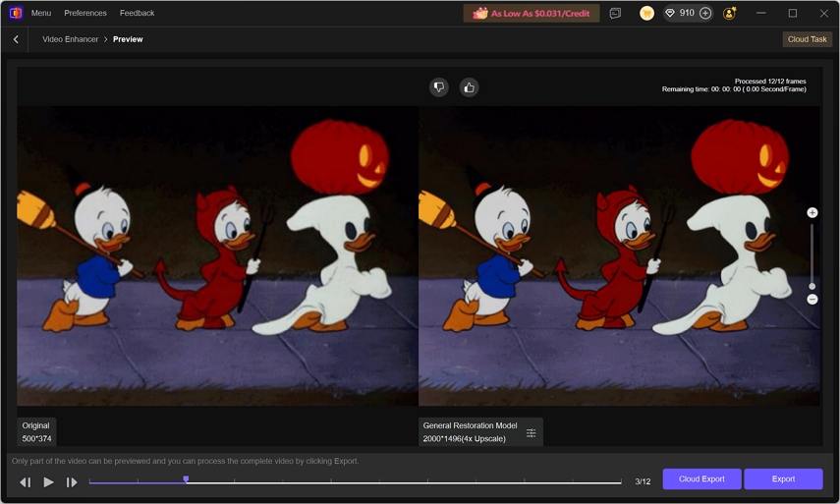Play the preview

click(48, 482)
